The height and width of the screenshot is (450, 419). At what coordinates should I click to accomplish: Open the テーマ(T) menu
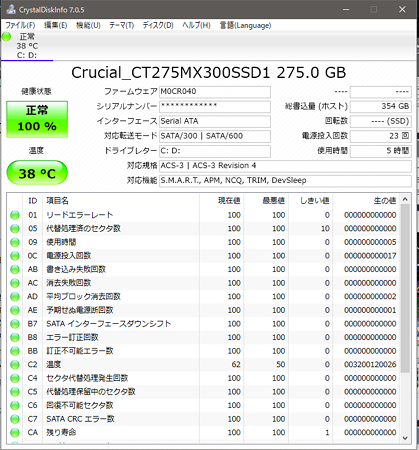(121, 25)
